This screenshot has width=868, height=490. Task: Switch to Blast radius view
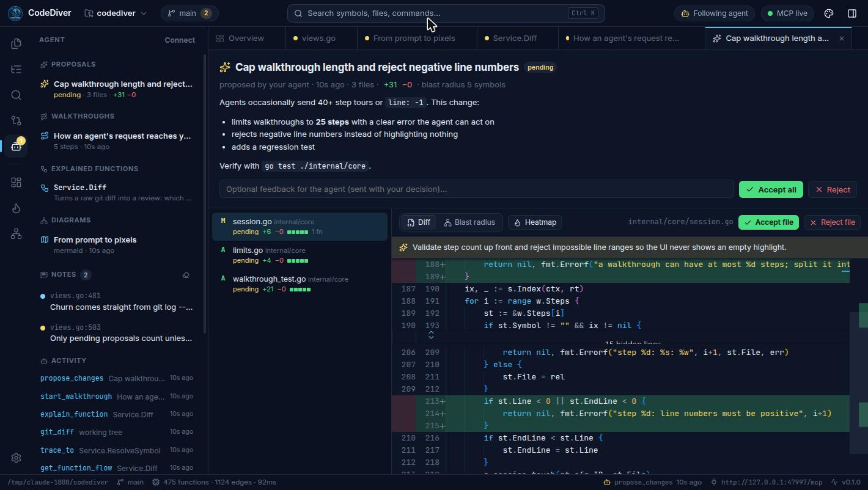click(x=469, y=222)
